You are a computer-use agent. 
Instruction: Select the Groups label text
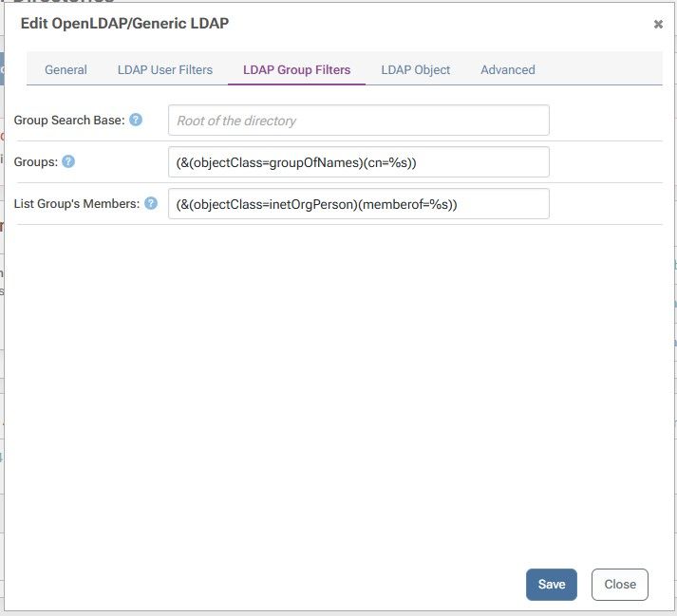[x=36, y=162]
